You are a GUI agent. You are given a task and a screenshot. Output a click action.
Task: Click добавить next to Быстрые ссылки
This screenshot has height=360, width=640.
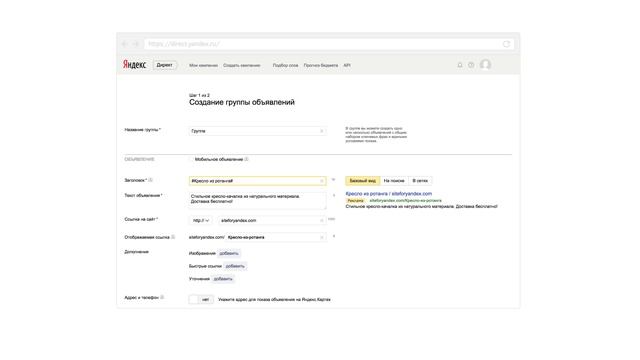coord(235,266)
